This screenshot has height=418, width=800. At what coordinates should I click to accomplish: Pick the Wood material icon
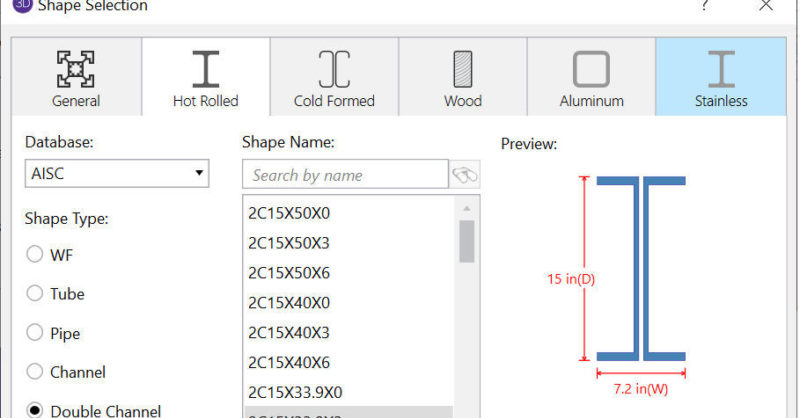coord(462,68)
